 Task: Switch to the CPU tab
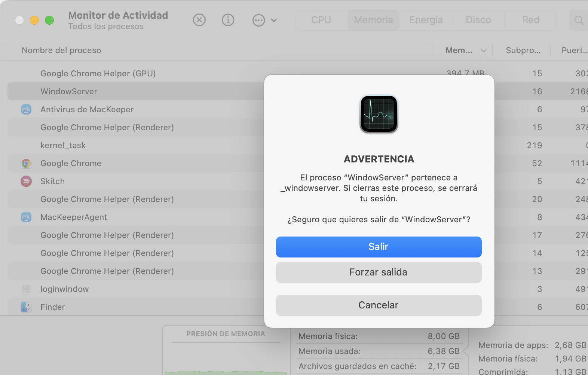click(x=321, y=20)
